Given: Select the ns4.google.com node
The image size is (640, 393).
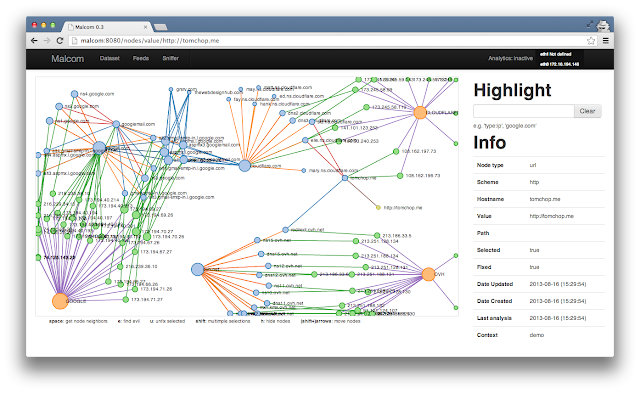Looking at the screenshot, I should pos(74,94).
